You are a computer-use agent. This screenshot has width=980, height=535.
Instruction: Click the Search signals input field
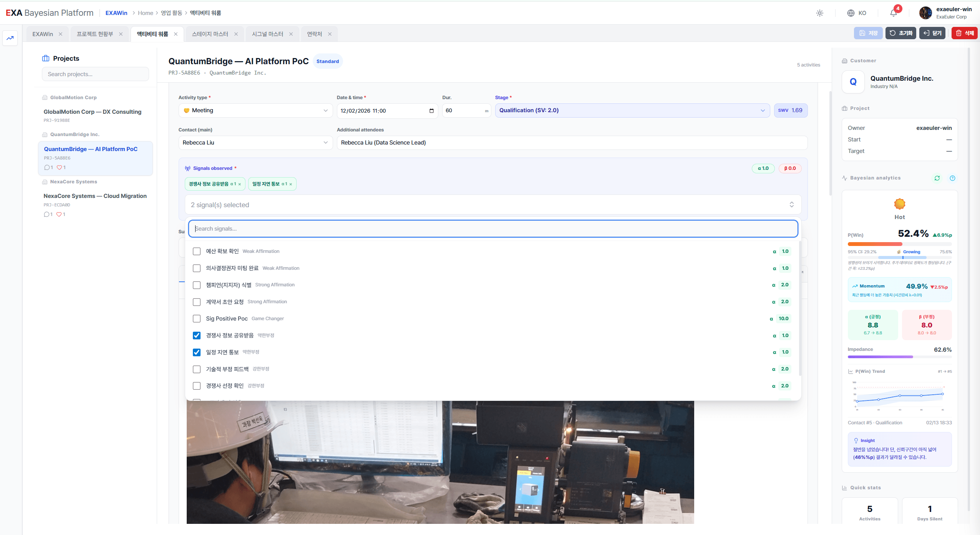pos(492,228)
